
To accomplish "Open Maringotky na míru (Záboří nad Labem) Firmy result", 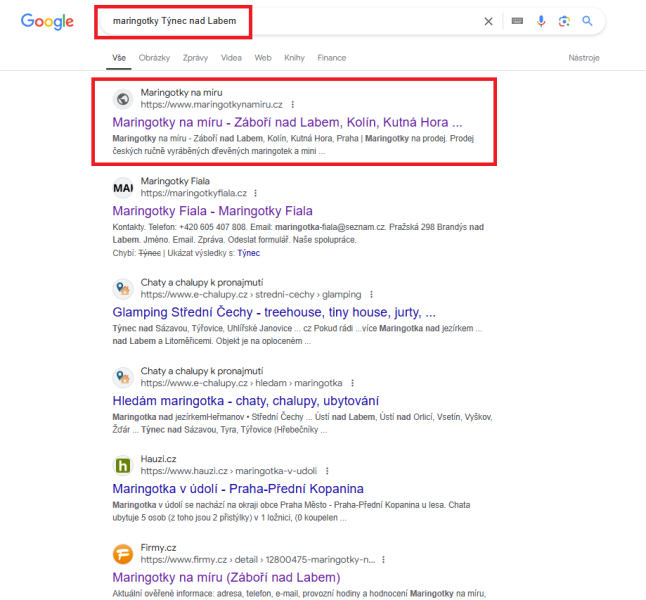I will [227, 578].
